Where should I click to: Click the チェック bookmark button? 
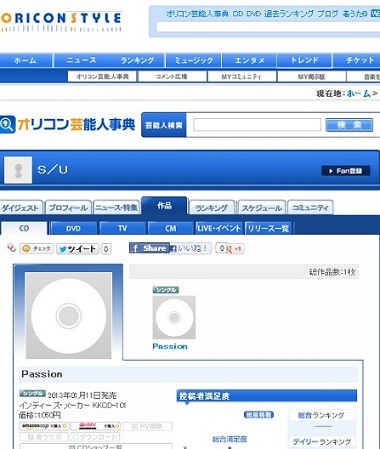point(36,248)
